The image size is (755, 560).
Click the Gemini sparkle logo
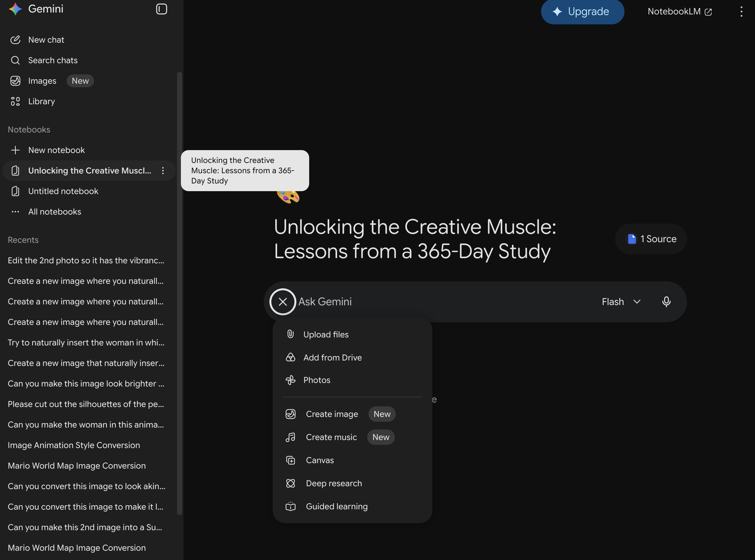pos(15,9)
